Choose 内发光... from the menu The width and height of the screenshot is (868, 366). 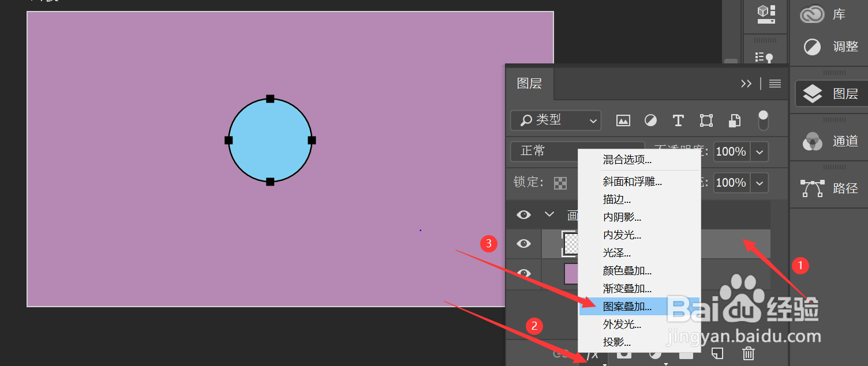pos(622,235)
